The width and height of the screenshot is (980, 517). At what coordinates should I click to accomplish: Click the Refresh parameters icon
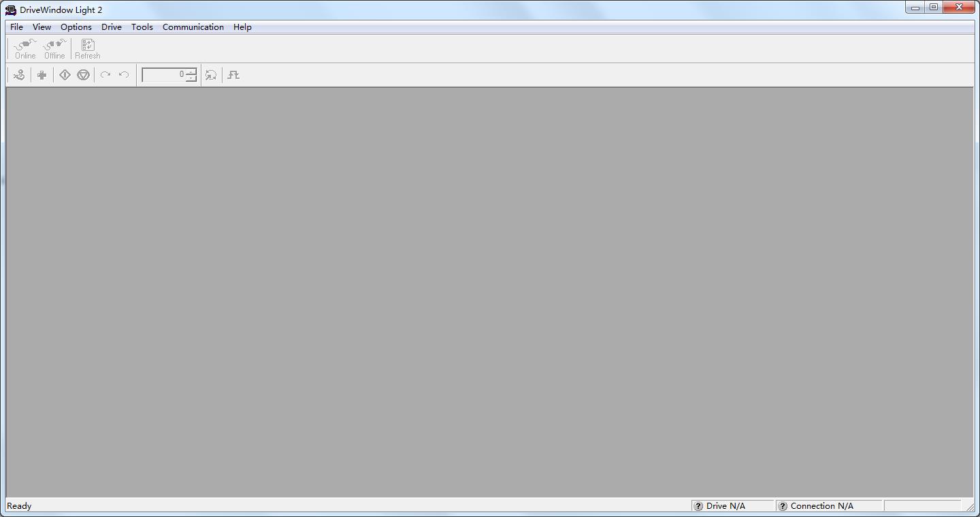pos(88,49)
